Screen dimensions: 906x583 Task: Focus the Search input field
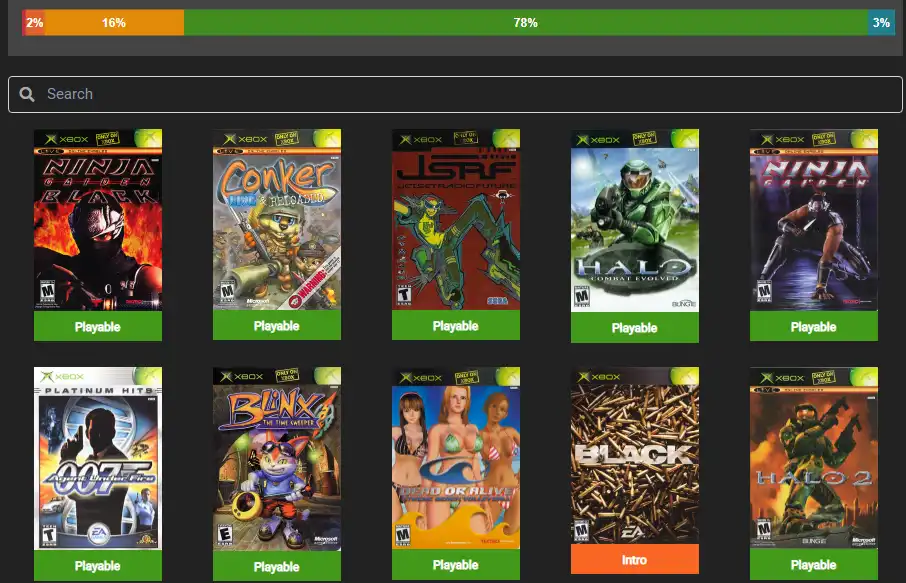455,94
